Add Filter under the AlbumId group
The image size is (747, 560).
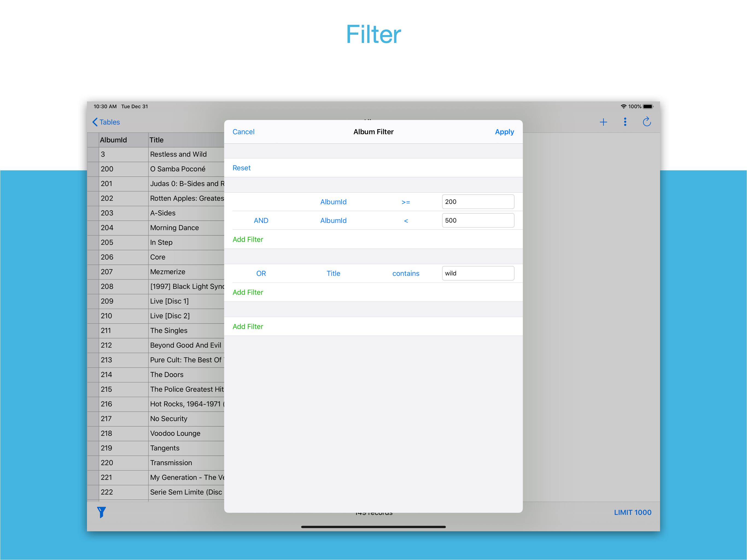(x=247, y=240)
